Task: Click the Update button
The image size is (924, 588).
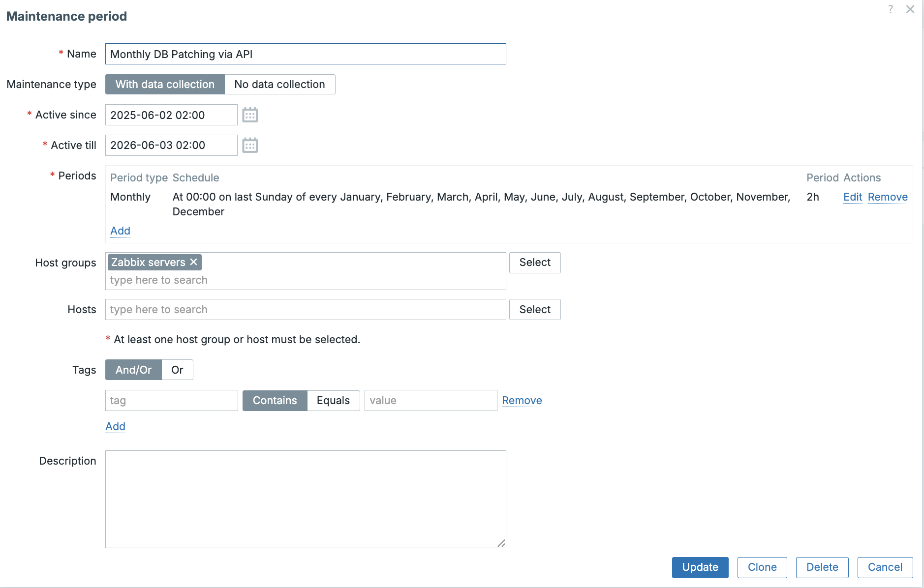Action: [x=700, y=567]
